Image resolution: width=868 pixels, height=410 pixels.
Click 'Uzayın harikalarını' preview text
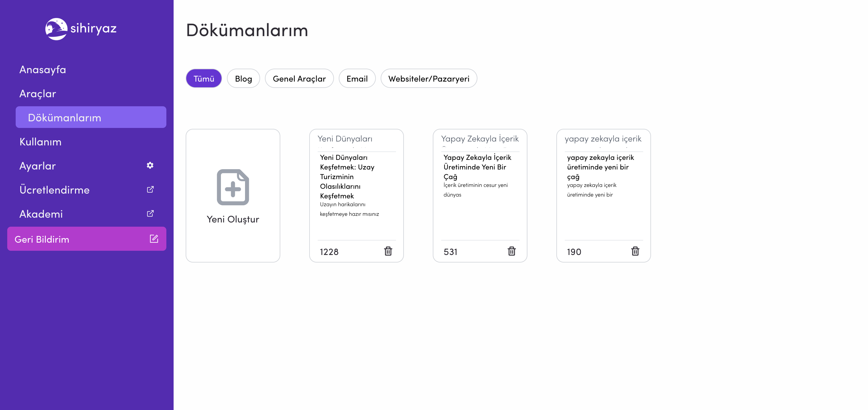click(x=343, y=204)
